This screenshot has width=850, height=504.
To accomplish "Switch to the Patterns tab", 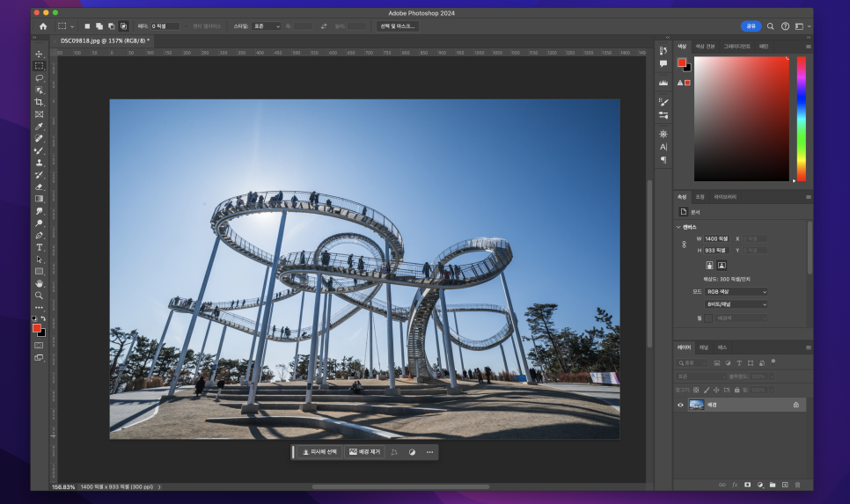I will click(x=764, y=47).
